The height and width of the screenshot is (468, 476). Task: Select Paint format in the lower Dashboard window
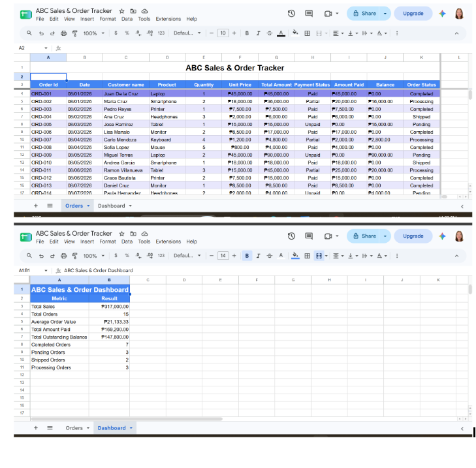tap(74, 256)
